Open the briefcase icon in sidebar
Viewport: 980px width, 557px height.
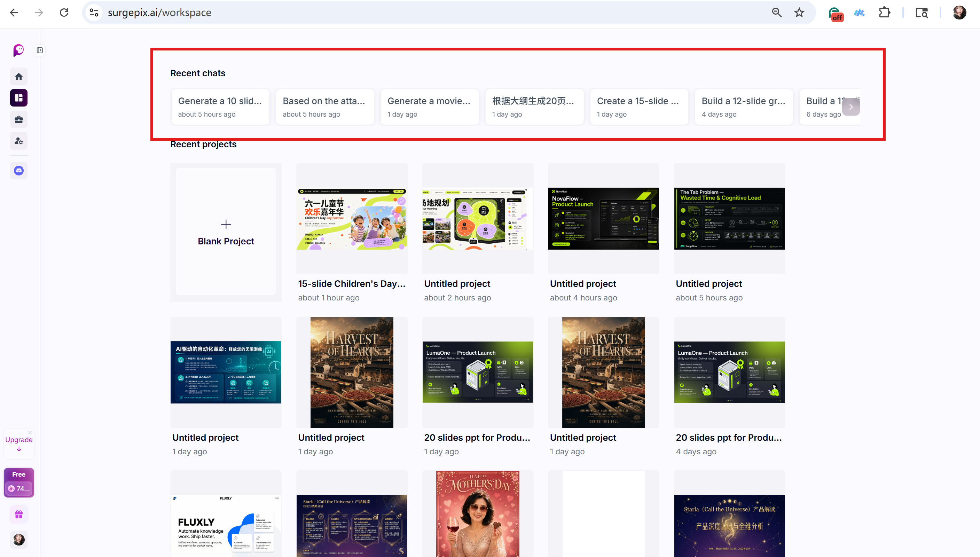click(19, 119)
